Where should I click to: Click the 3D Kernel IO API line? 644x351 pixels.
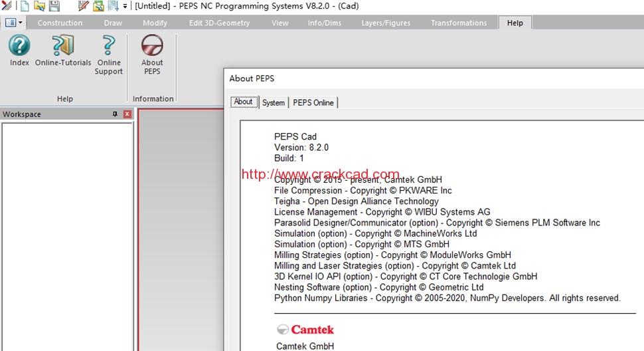[x=406, y=277]
